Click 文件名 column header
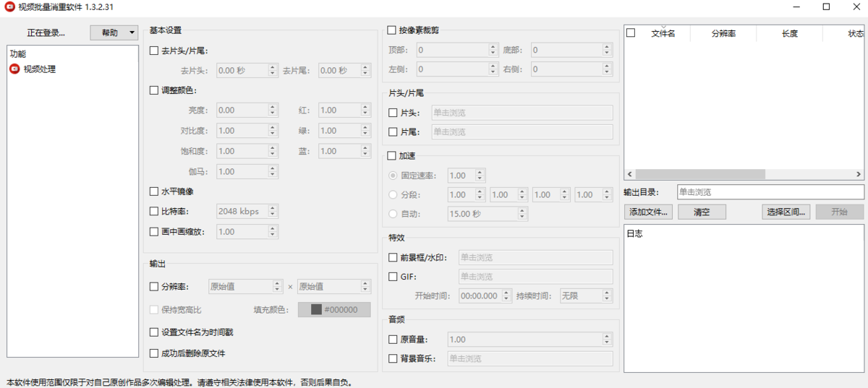This screenshot has width=868, height=388. (663, 33)
